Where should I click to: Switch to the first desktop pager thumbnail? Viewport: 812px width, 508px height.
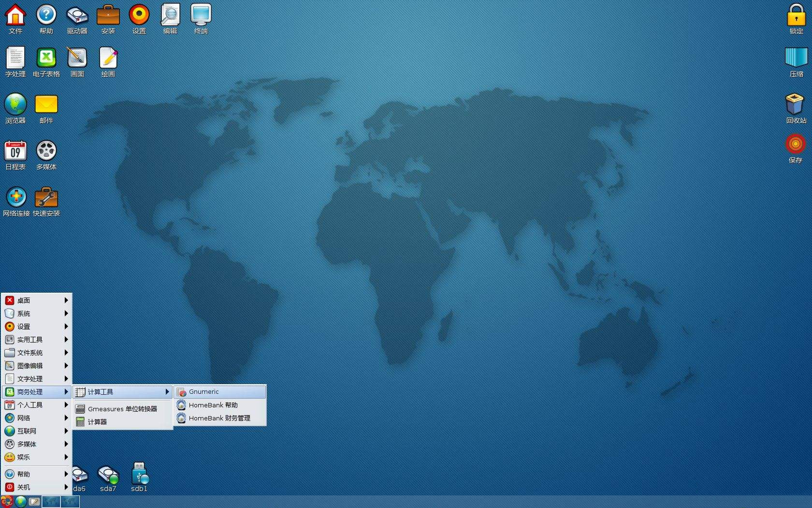coord(51,502)
